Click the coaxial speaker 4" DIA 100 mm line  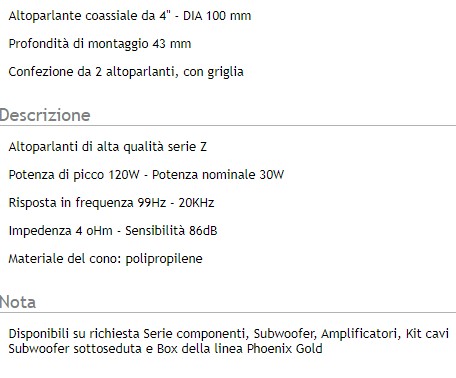coord(130,16)
